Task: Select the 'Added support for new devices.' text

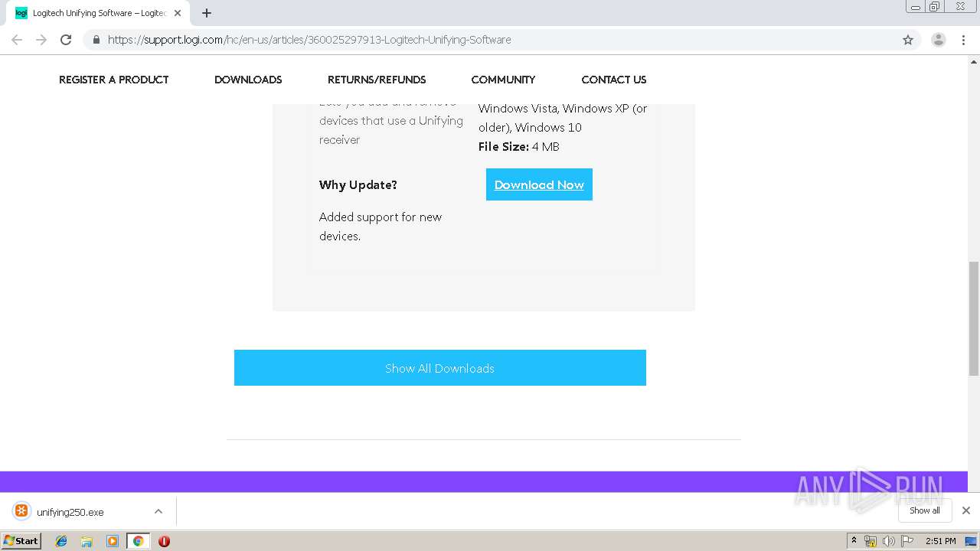Action: [x=381, y=227]
